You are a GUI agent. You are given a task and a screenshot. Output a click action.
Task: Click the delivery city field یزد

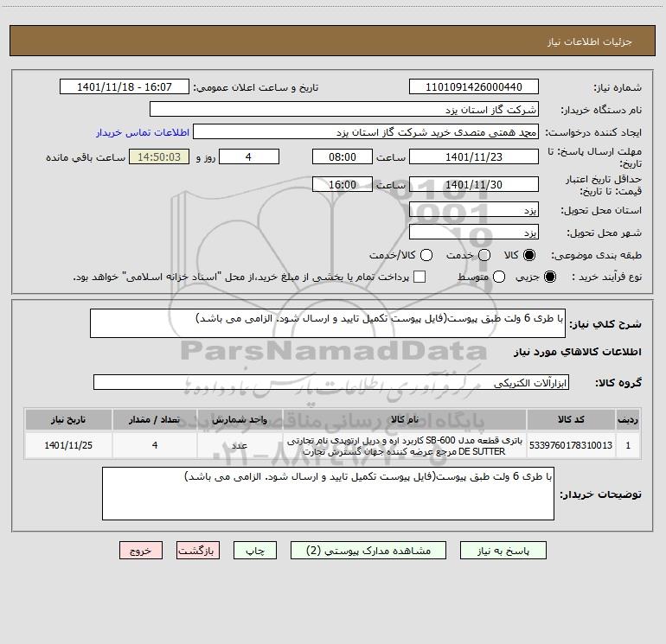(474, 233)
